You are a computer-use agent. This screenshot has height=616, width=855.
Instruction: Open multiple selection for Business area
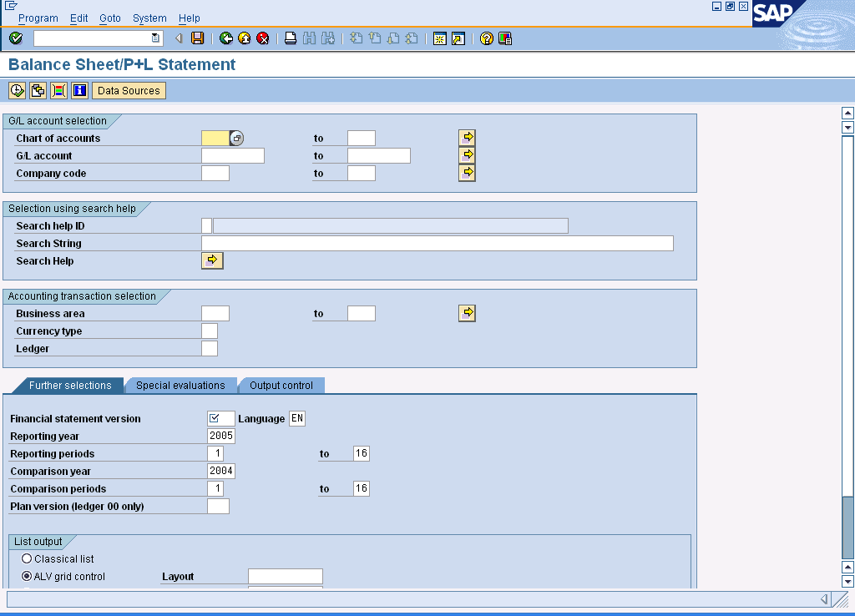467,313
